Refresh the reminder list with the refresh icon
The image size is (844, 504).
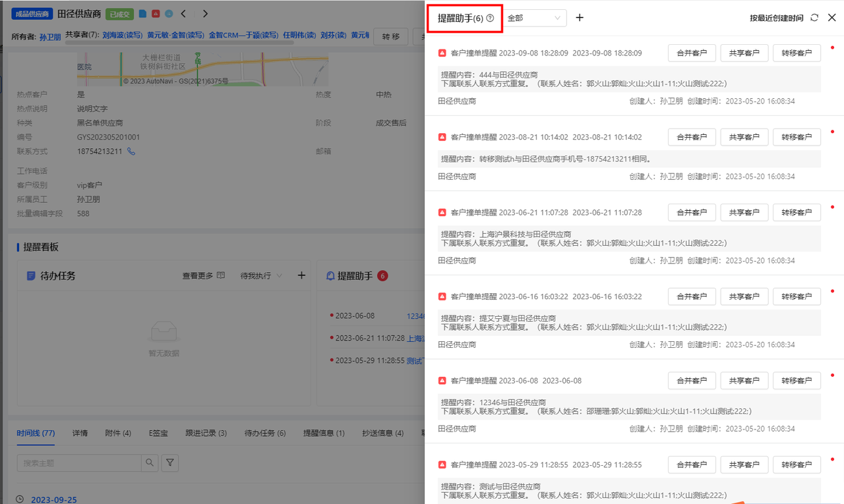point(814,18)
